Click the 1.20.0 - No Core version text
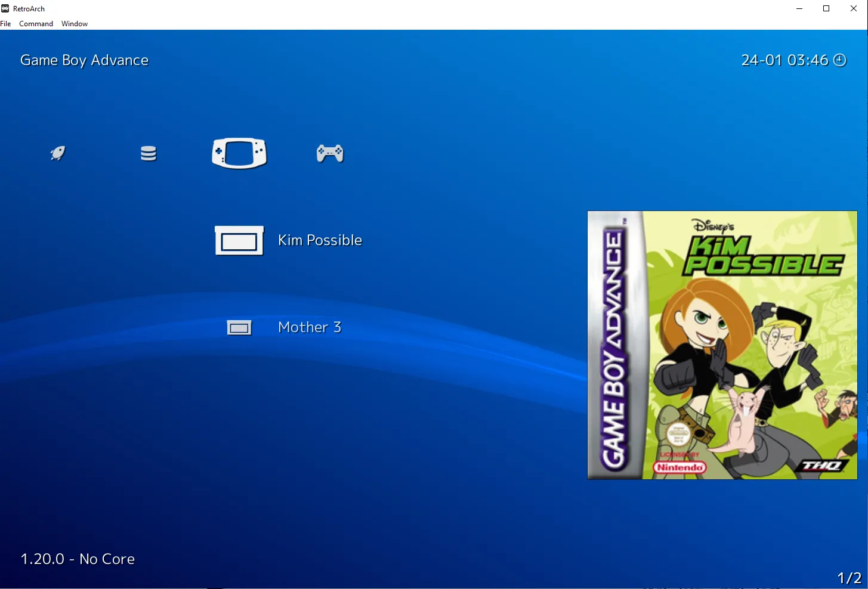Viewport: 868px width, 589px height. click(78, 559)
